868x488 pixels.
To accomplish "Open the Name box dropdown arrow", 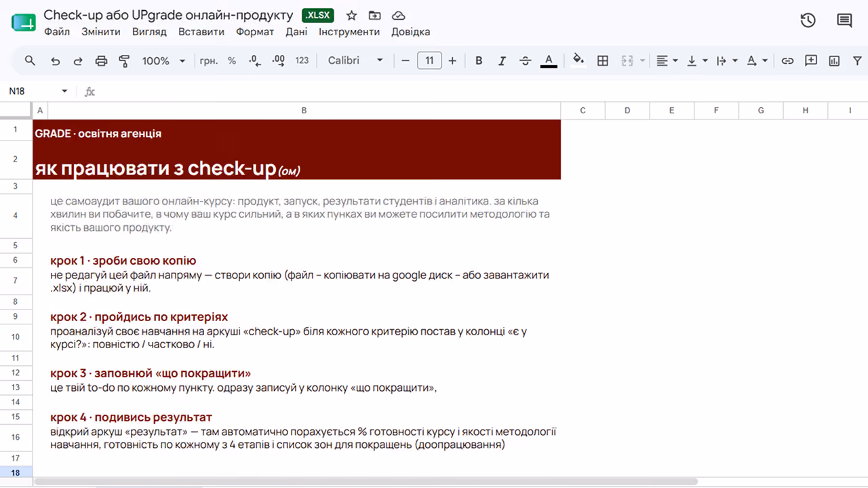I will coord(64,91).
